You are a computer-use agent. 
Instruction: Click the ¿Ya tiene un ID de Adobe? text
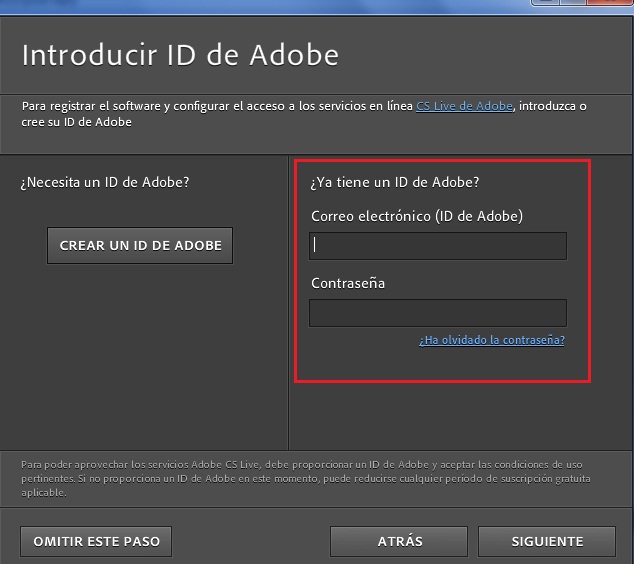click(395, 182)
